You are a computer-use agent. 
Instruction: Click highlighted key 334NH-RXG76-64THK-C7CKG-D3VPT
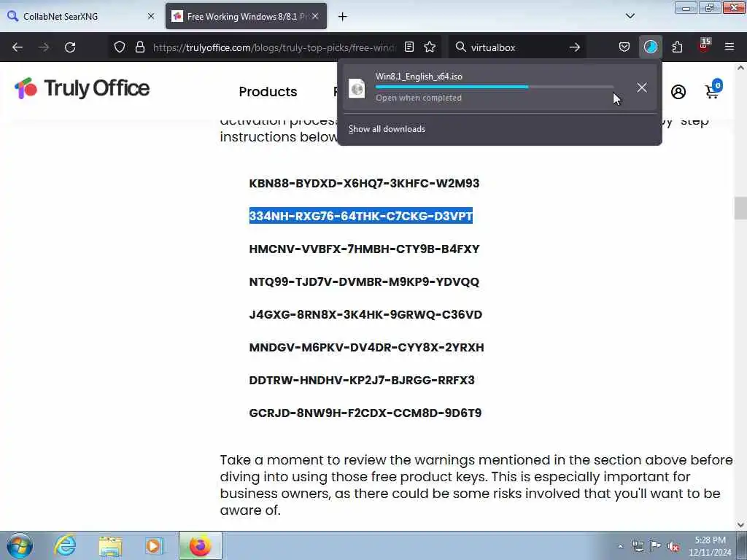(x=360, y=216)
